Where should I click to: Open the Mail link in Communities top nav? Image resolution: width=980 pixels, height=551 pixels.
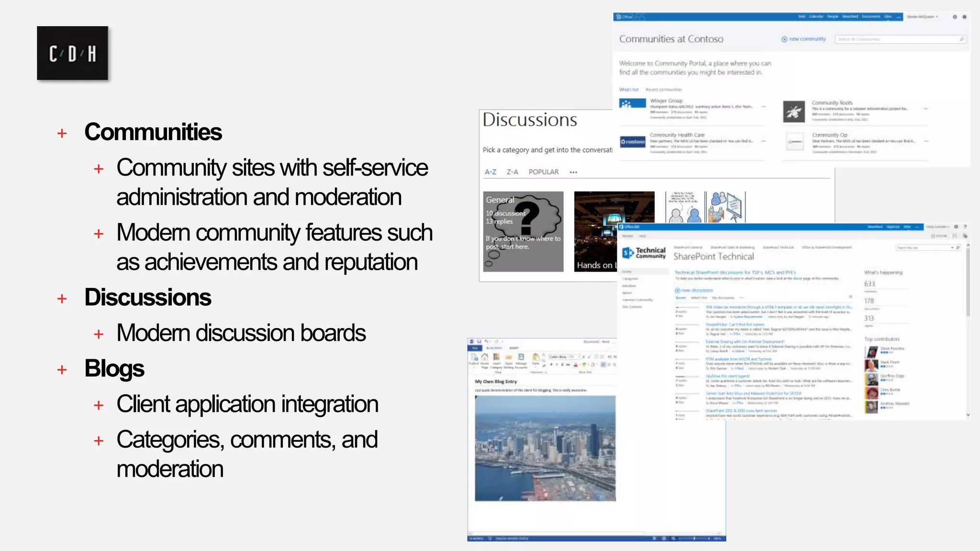[802, 17]
